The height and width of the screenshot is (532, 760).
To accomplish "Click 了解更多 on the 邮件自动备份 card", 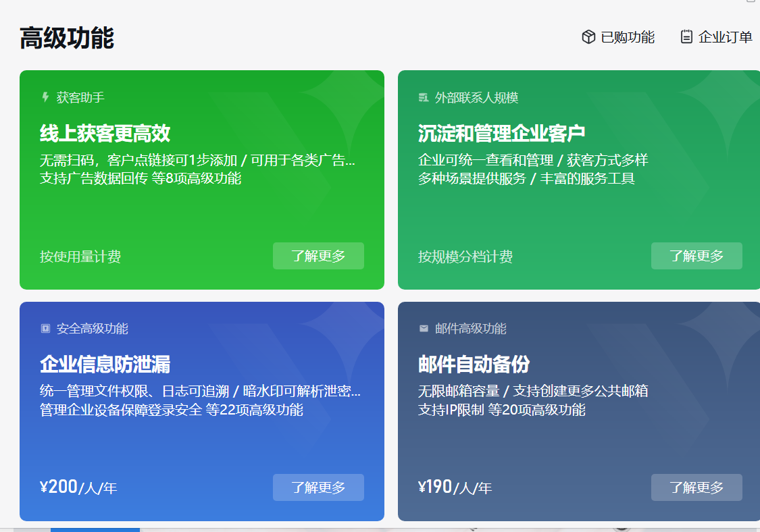I will click(x=696, y=487).
